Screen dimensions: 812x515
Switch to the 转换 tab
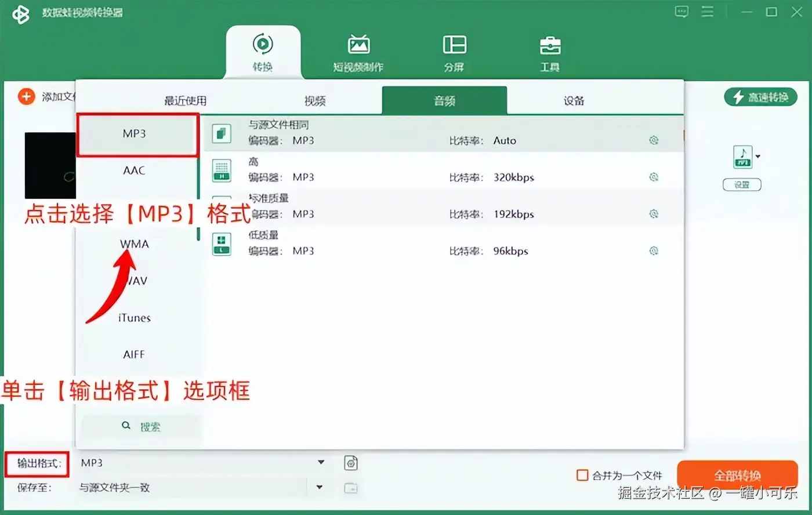click(263, 52)
